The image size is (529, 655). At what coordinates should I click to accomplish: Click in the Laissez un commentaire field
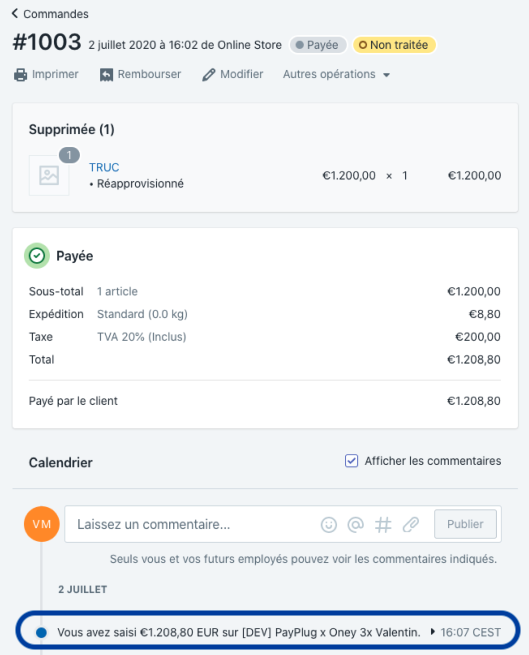click(192, 524)
